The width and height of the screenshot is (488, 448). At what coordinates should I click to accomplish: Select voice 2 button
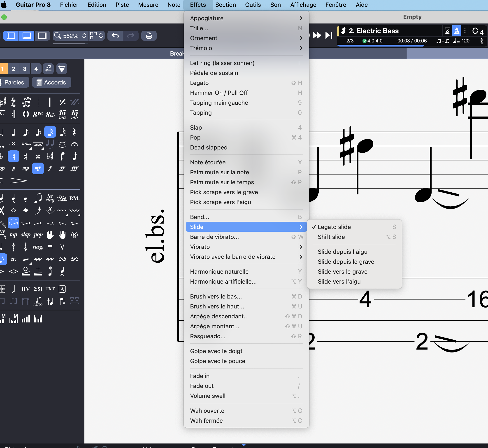coord(14,69)
